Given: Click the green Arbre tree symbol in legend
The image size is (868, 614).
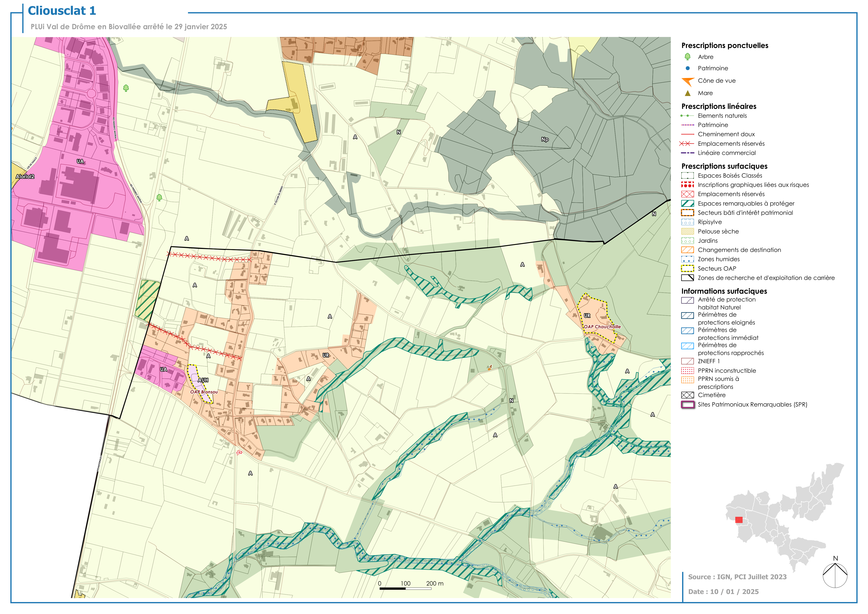Looking at the screenshot, I should pyautogui.click(x=687, y=57).
